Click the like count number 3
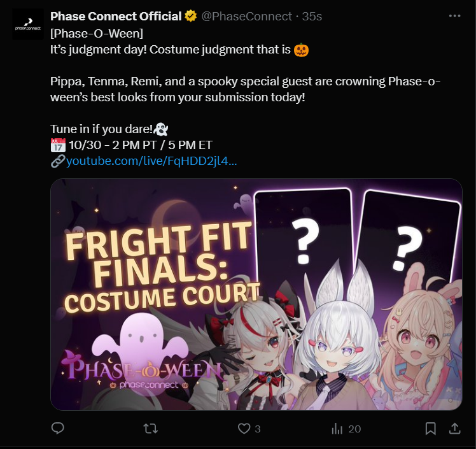Viewport: 476px width, 449px height. (258, 429)
